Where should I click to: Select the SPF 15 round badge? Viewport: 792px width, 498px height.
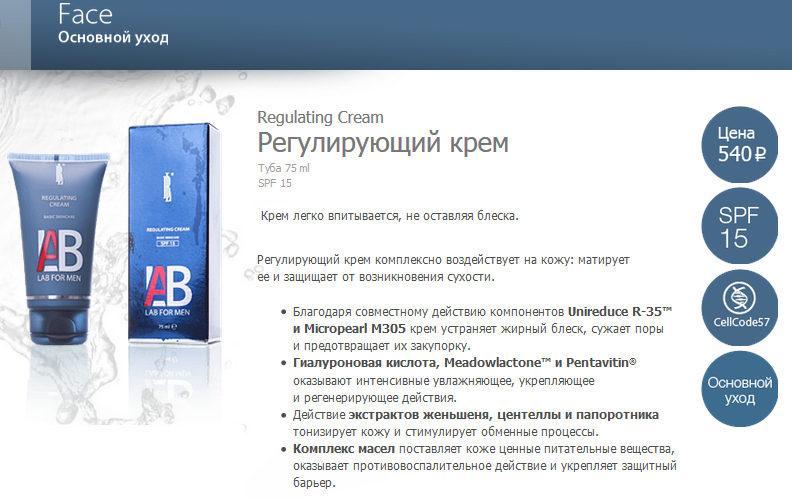tap(739, 226)
